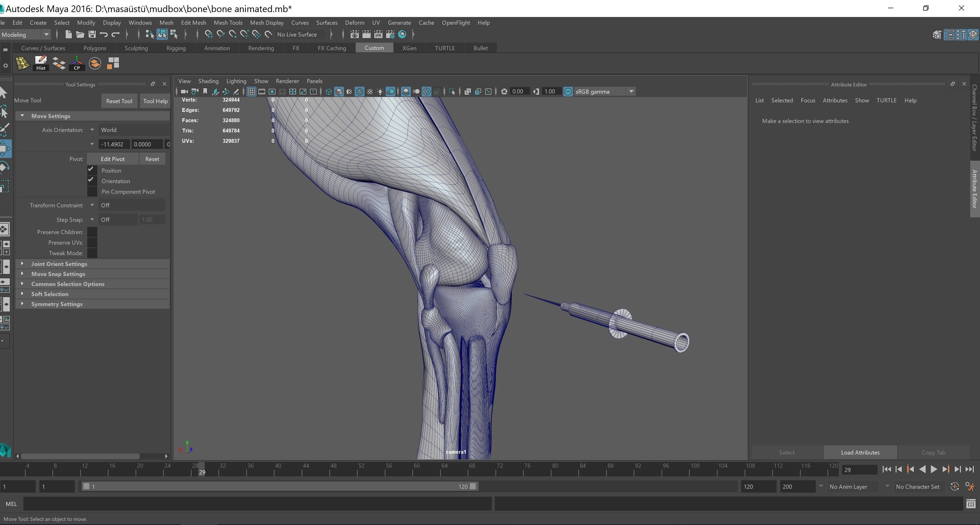Enable Preserve UVs checkbox
980x525 pixels.
(92, 243)
